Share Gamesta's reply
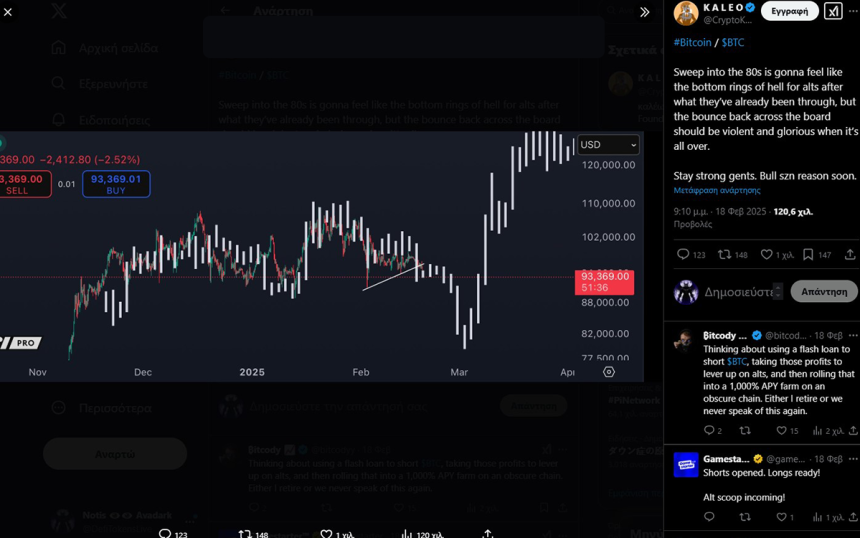Screen dimensions: 860x538 [x=853, y=517]
